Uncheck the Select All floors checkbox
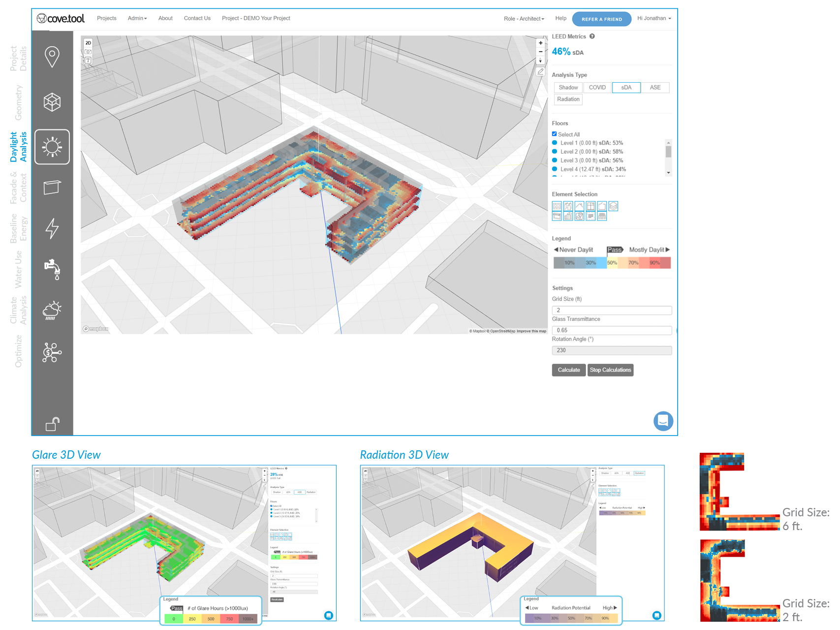 (x=555, y=134)
